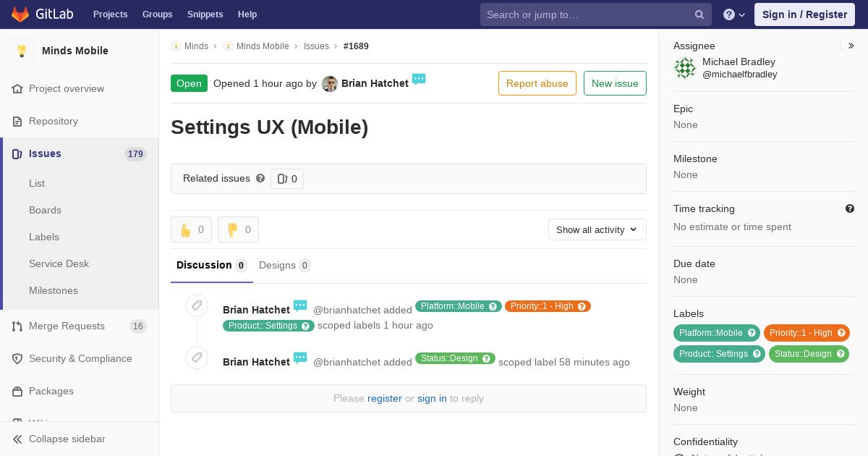Click the Product:: Settings label in activity
This screenshot has height=456, width=868.
tap(268, 326)
